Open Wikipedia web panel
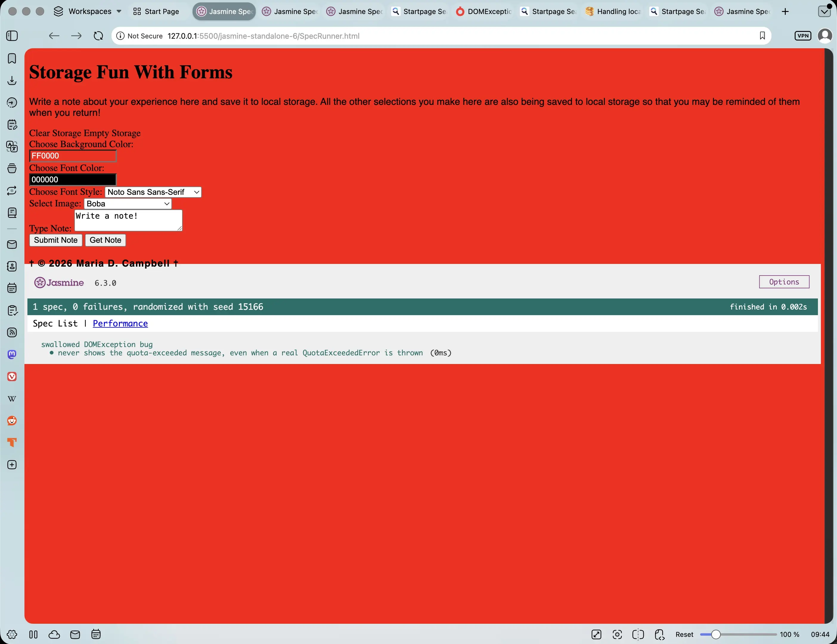The width and height of the screenshot is (837, 644). click(12, 399)
